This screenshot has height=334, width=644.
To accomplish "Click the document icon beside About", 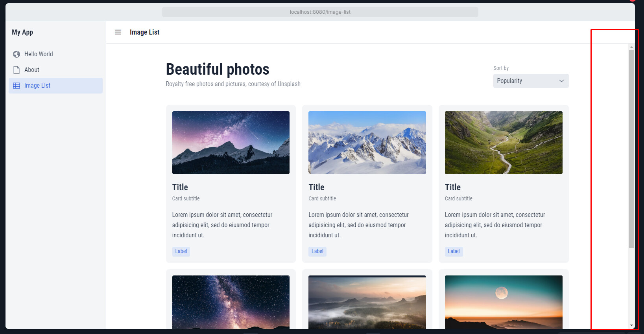I will coord(17,70).
